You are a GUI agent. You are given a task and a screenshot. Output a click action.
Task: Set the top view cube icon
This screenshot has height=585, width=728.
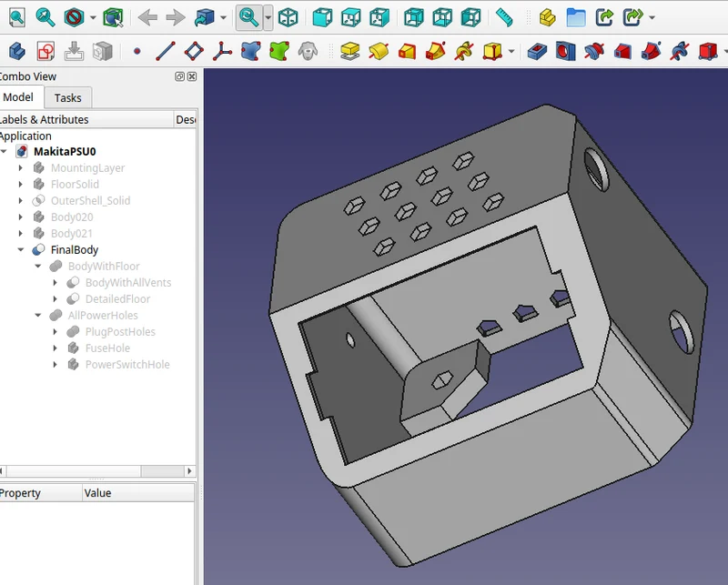(351, 17)
